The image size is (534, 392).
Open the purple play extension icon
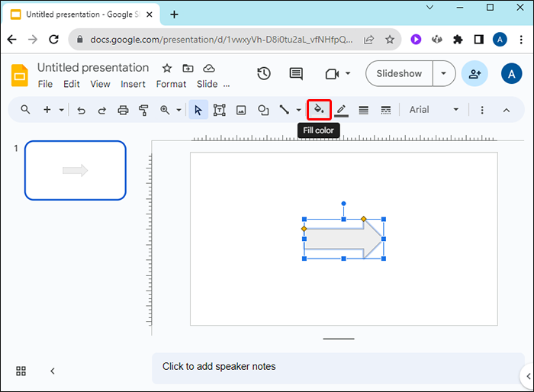click(416, 40)
